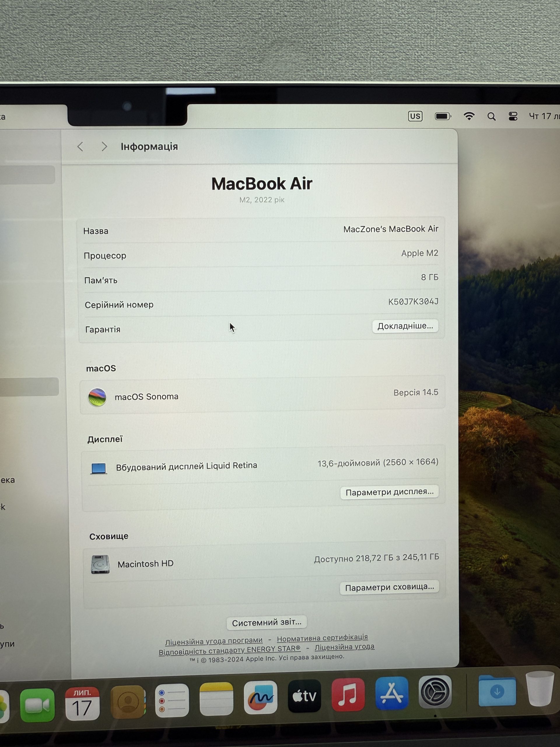Check battery status in the menu bar
Screen dimensions: 560x747
click(x=443, y=116)
